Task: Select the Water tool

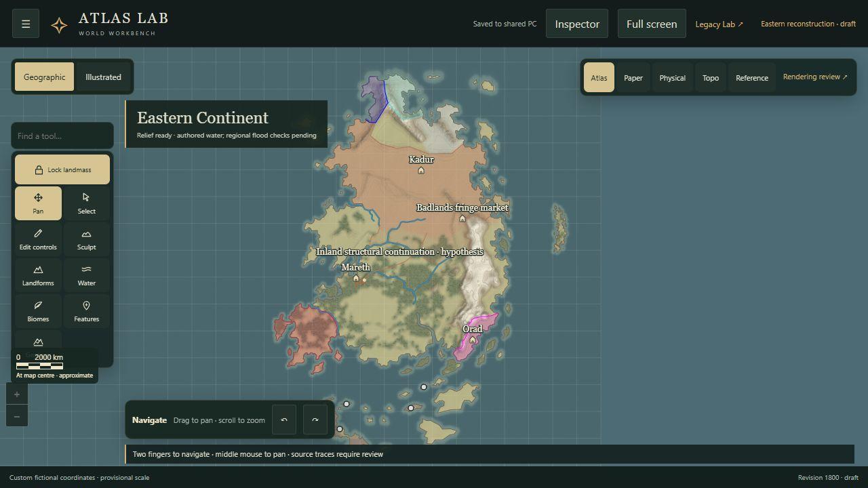Action: click(x=86, y=275)
